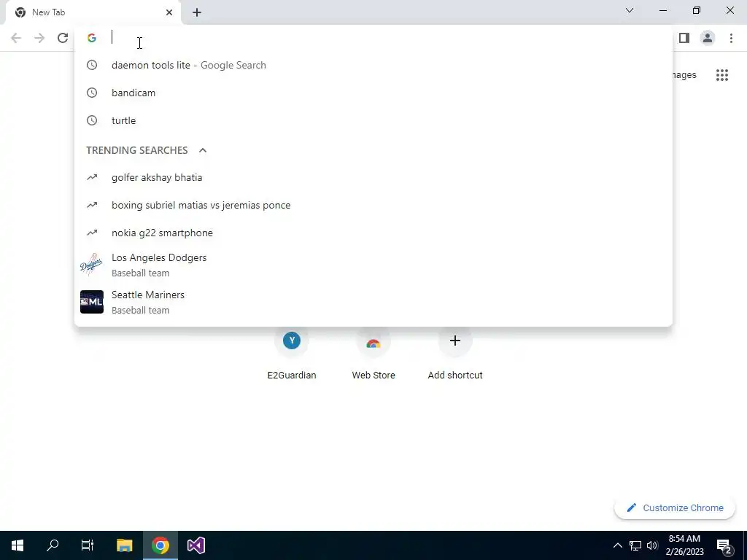Open Visual Studio from taskbar
Screen dimensions: 747x560
pyautogui.click(x=196, y=545)
